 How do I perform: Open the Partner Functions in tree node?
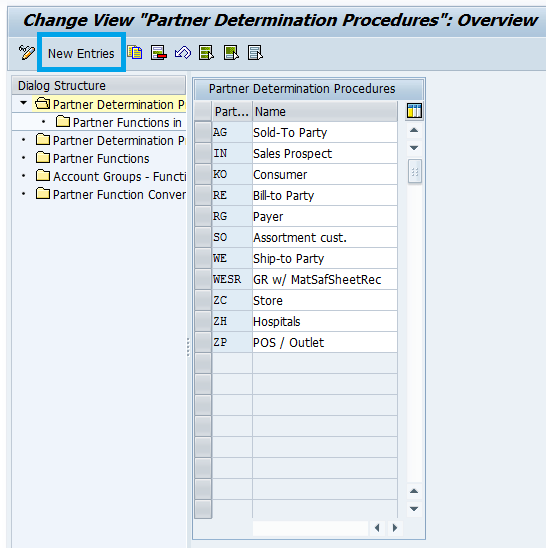[x=127, y=122]
